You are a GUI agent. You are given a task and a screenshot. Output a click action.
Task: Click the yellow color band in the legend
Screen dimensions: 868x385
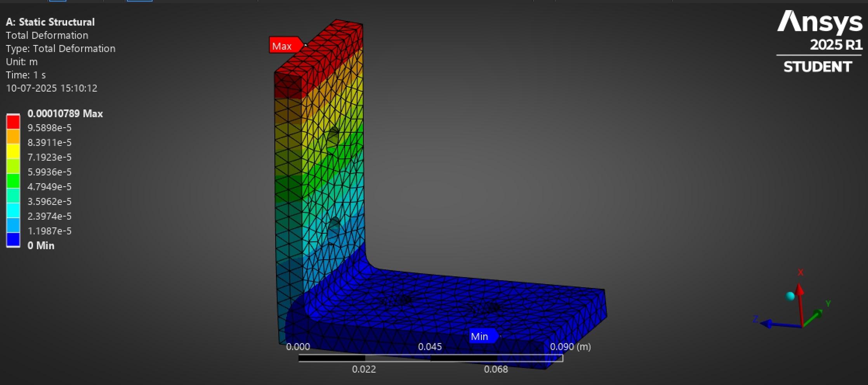(13, 151)
